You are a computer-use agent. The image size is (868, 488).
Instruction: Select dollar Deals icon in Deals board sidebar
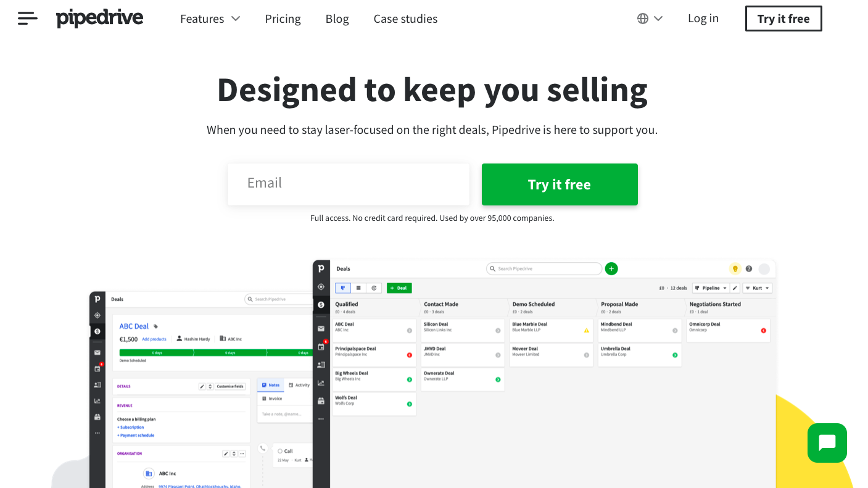point(321,305)
